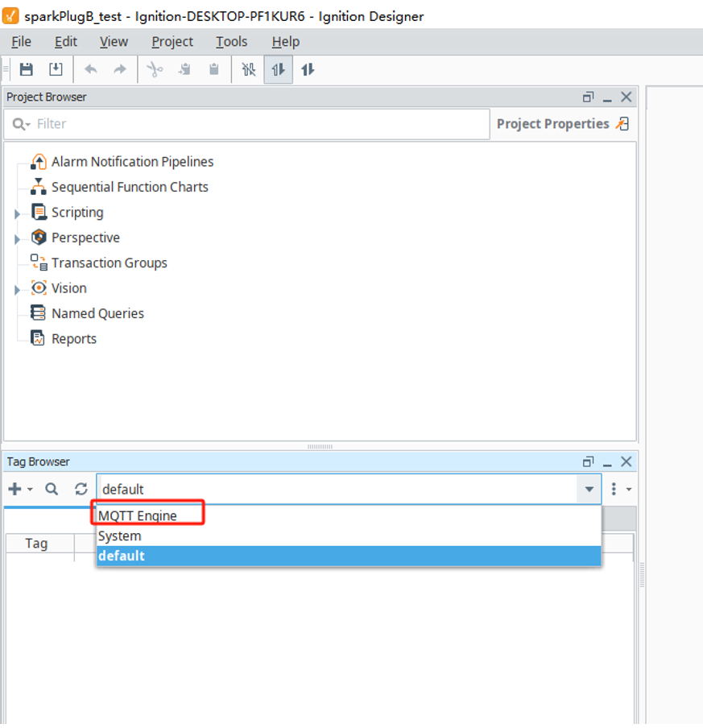Image resolution: width=703 pixels, height=728 pixels.
Task: Select the Reports node
Action: click(74, 339)
